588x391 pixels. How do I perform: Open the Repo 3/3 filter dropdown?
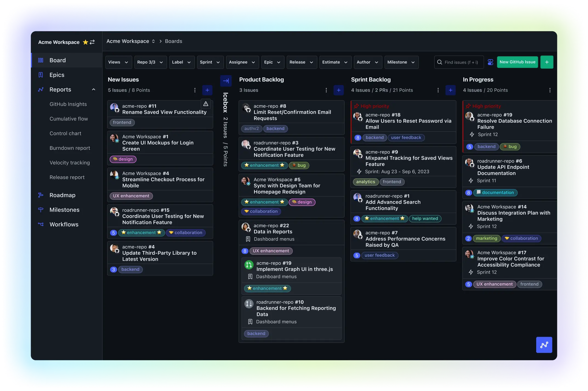[150, 62]
